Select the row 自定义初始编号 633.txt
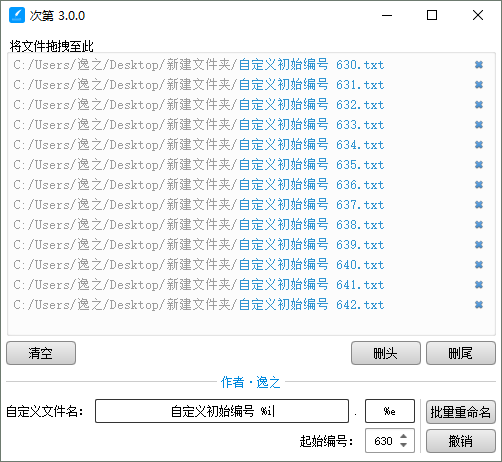Image resolution: width=502 pixels, height=462 pixels. [251, 125]
